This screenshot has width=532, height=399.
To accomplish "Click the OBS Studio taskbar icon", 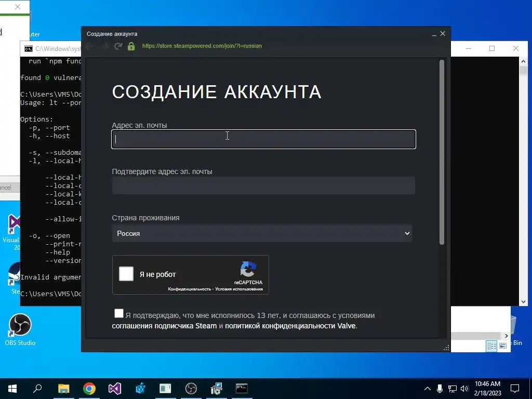I will coord(191,389).
